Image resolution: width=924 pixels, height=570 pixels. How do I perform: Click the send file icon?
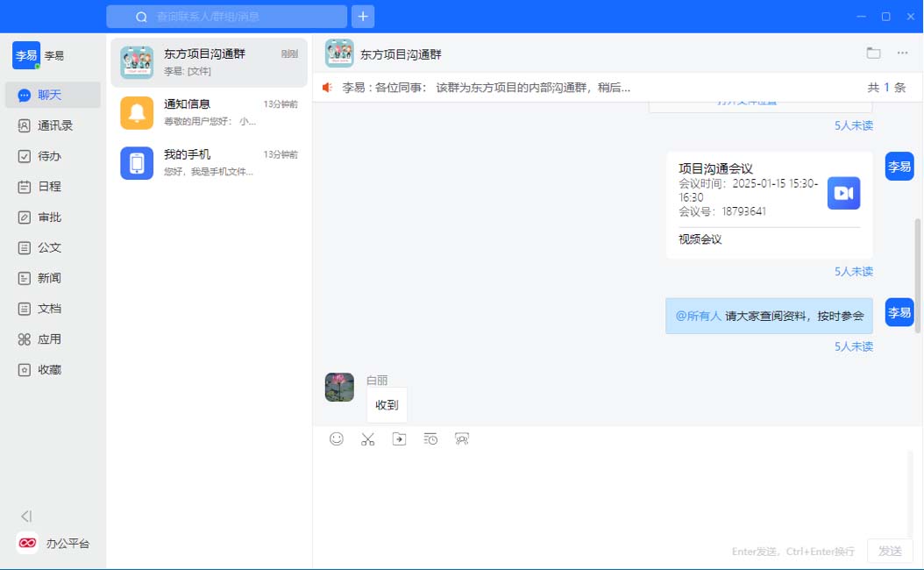pyautogui.click(x=399, y=439)
